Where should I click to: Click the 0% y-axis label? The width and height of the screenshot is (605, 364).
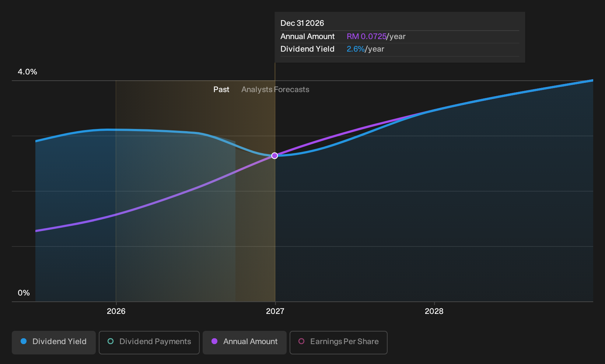(x=24, y=293)
